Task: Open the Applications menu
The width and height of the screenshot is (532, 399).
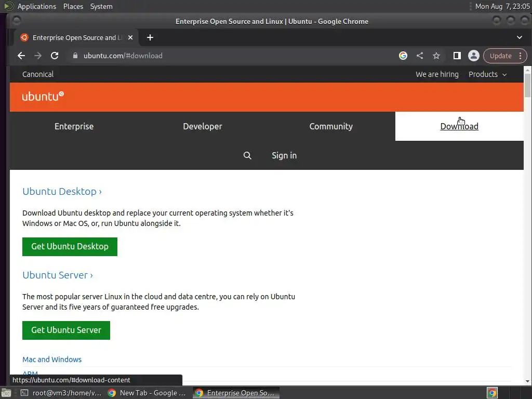Action: point(37,6)
